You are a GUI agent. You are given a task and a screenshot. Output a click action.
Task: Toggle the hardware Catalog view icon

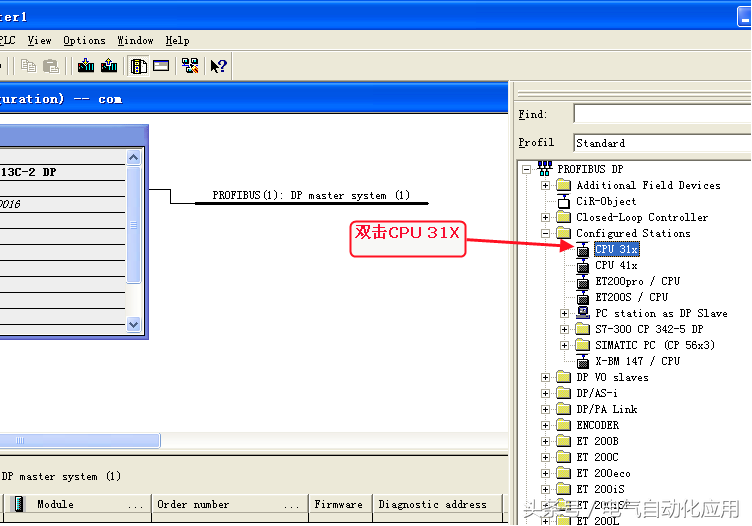pyautogui.click(x=139, y=66)
